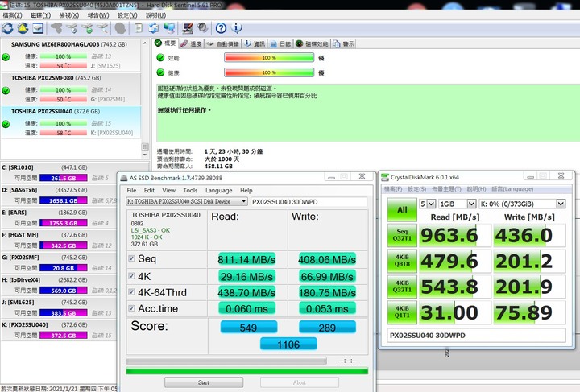
Task: Click the Refresh toolbar icon in Hard Disk Sentinel
Action: 7,28
